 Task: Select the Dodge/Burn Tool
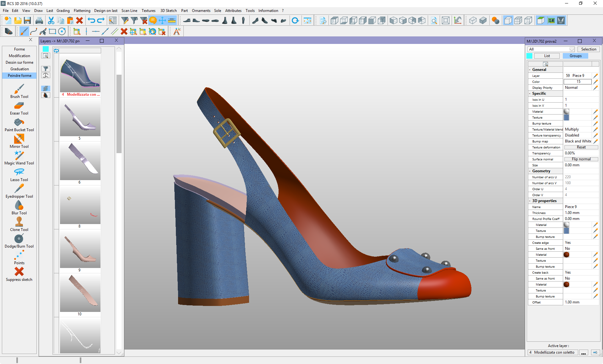coord(19,241)
